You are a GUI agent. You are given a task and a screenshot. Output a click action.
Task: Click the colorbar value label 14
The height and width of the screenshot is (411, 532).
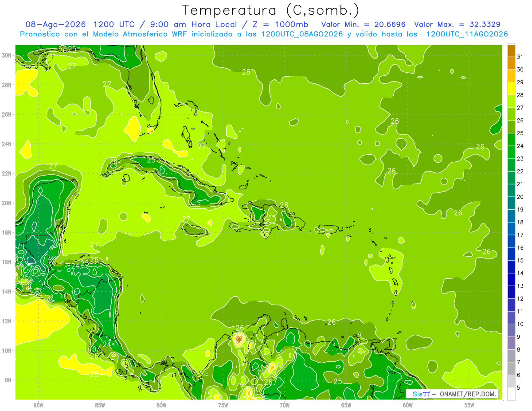[x=520, y=273]
